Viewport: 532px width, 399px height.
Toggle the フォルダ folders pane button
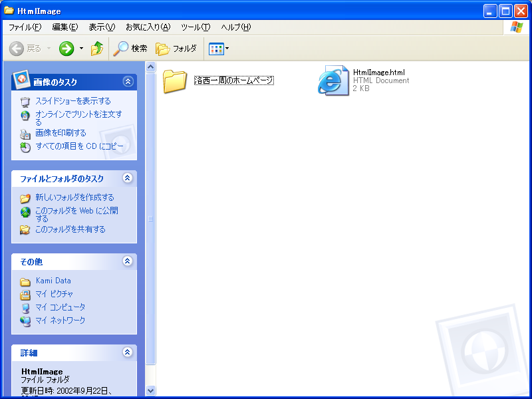click(176, 49)
